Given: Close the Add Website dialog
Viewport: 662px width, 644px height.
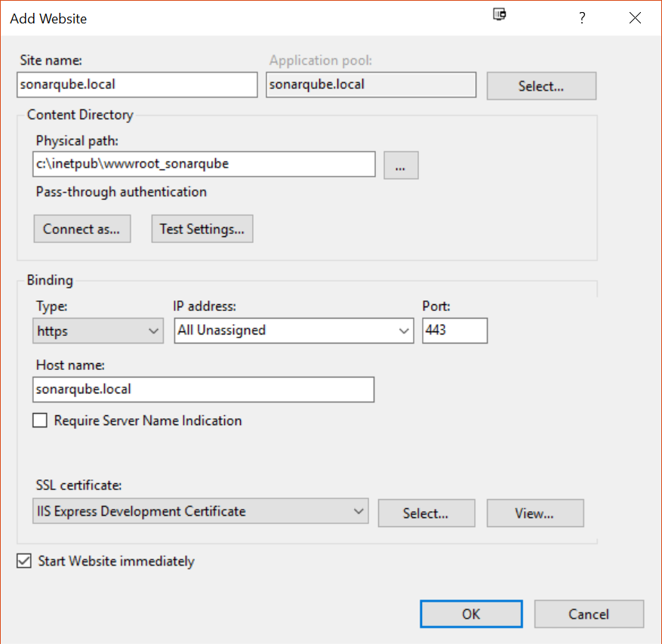Looking at the screenshot, I should point(635,17).
